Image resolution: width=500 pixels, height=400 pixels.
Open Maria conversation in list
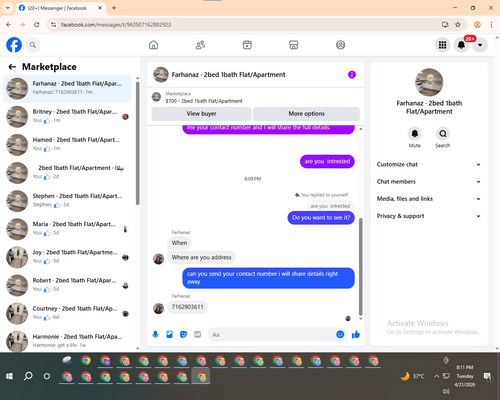pos(67,229)
